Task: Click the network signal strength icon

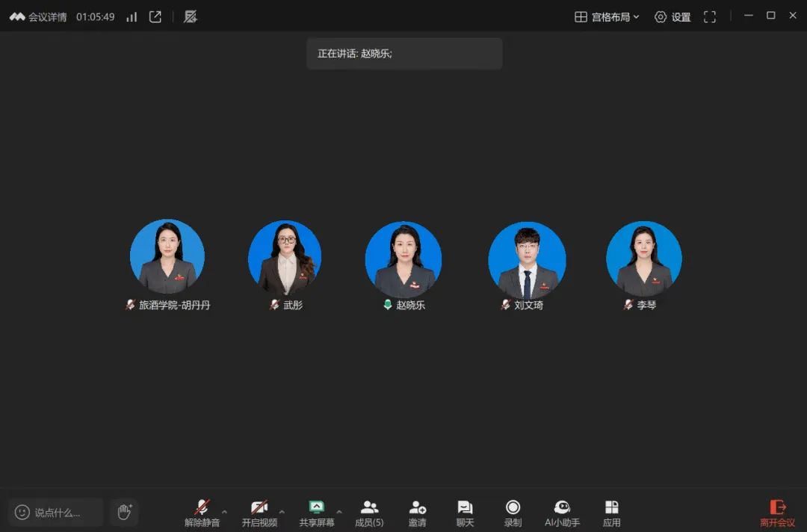Action: pos(132,16)
